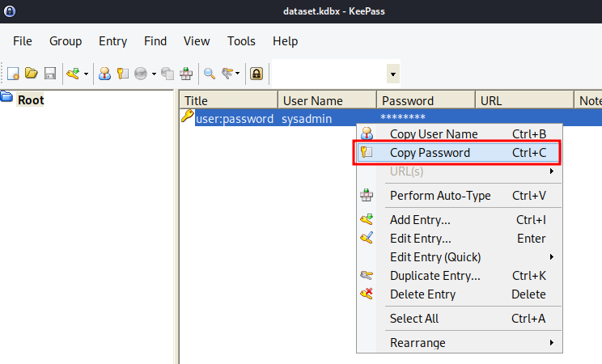Click the Perform Auto-Type toolbar icon
The height and width of the screenshot is (364, 602).
[x=186, y=73]
